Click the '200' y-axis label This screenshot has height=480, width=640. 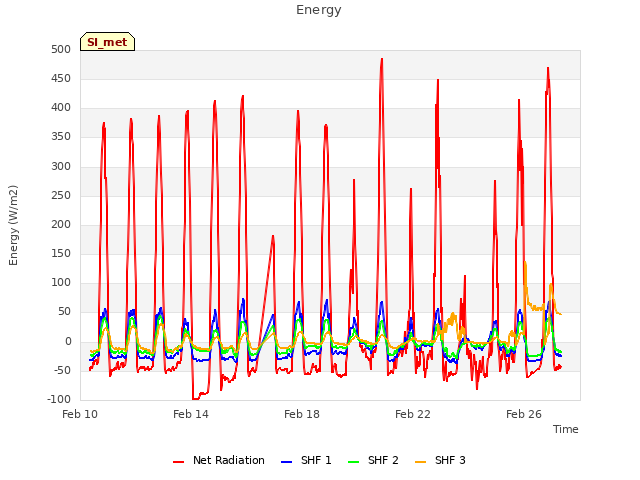point(61,224)
